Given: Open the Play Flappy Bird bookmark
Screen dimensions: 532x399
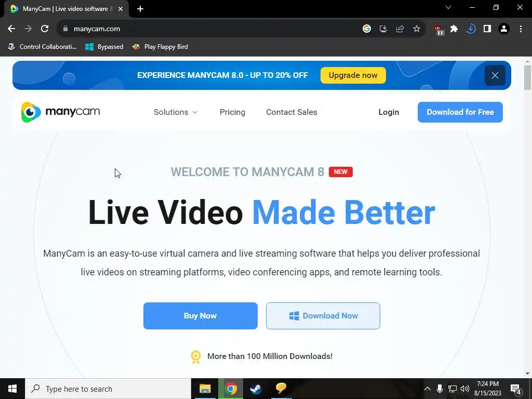Looking at the screenshot, I should click(x=160, y=47).
